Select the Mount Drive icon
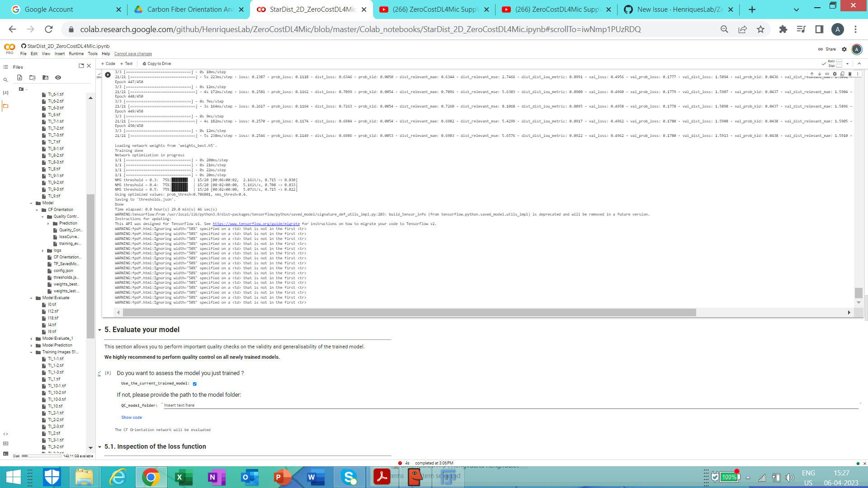Image resolution: width=868 pixels, height=488 pixels. click(x=45, y=77)
